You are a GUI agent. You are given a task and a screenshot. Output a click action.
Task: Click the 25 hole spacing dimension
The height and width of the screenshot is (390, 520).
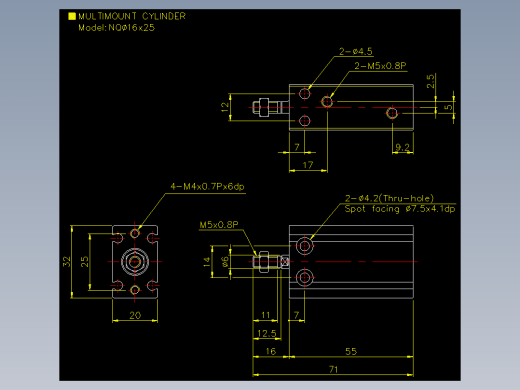[85, 262]
